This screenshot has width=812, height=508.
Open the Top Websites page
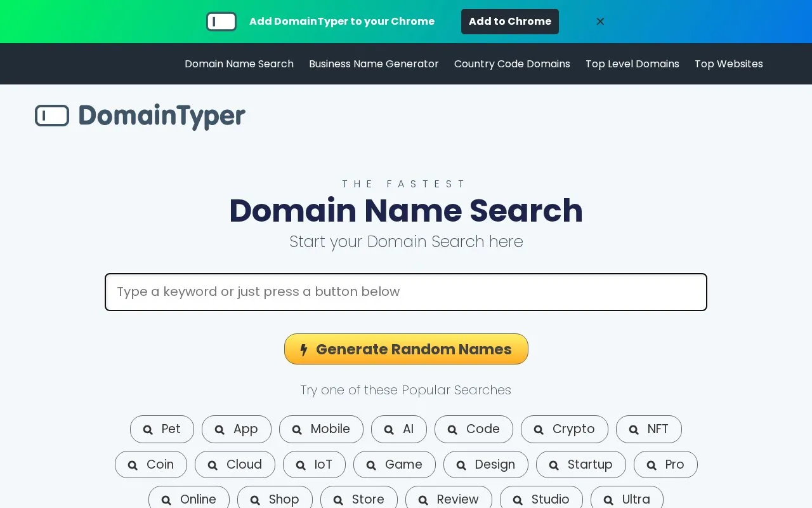[729, 63]
